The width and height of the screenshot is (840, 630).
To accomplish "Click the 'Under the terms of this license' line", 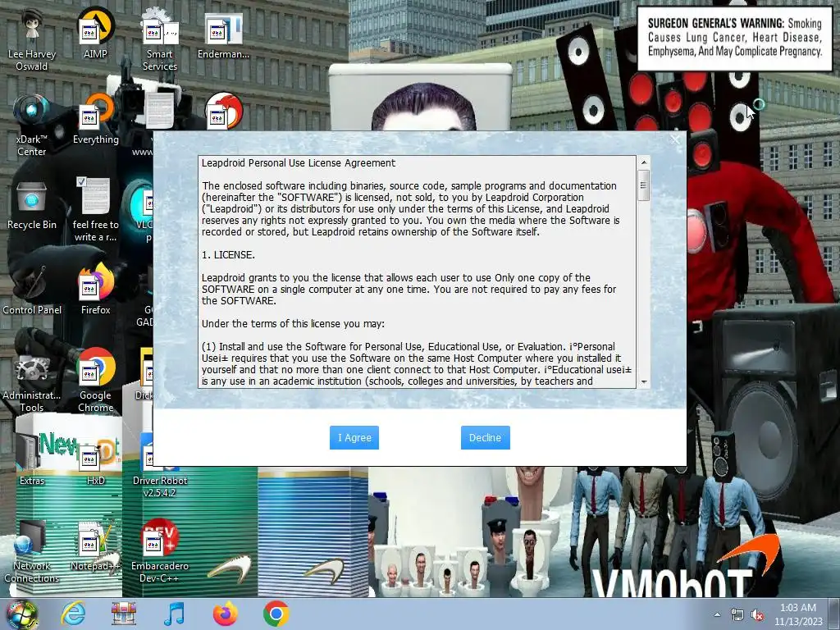I will [x=293, y=323].
